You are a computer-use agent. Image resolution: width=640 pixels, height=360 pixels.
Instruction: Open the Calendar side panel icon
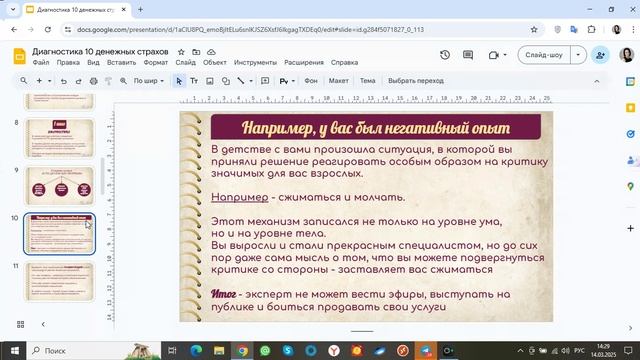[630, 81]
